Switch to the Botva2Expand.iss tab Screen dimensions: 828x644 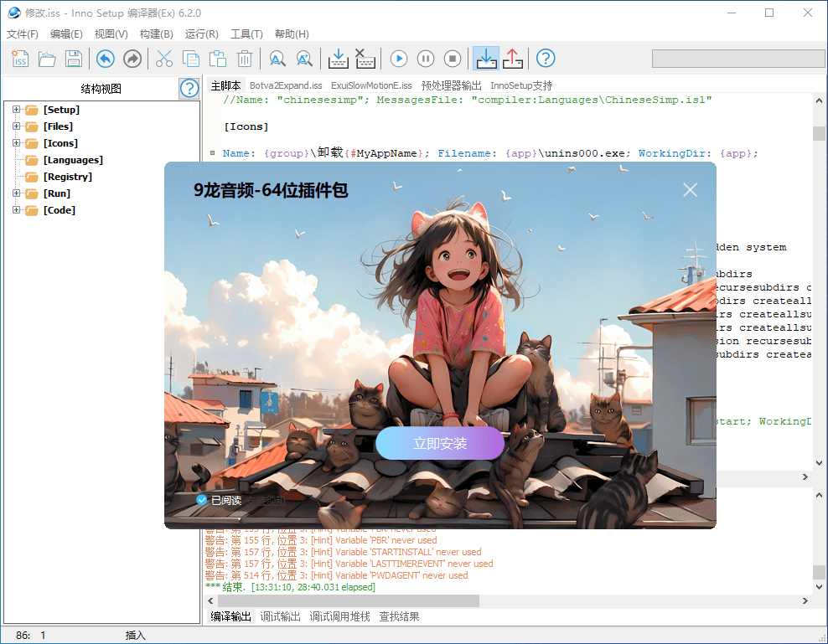coord(286,85)
